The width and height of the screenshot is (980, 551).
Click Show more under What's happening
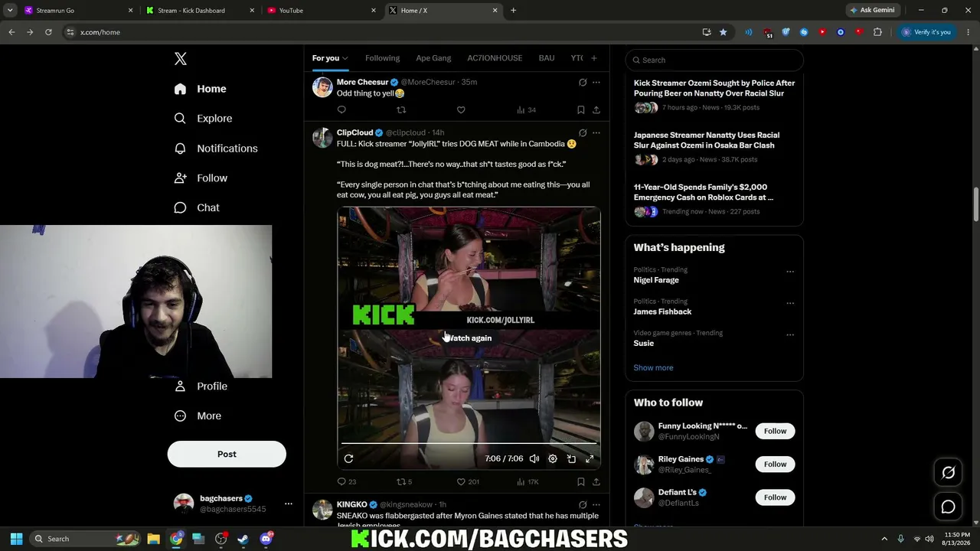[x=653, y=368]
